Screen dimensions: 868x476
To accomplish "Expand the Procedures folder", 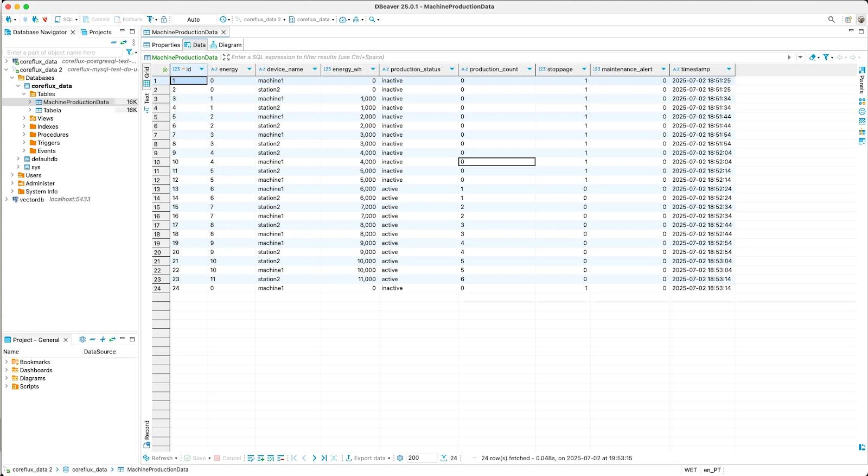I will [24, 135].
